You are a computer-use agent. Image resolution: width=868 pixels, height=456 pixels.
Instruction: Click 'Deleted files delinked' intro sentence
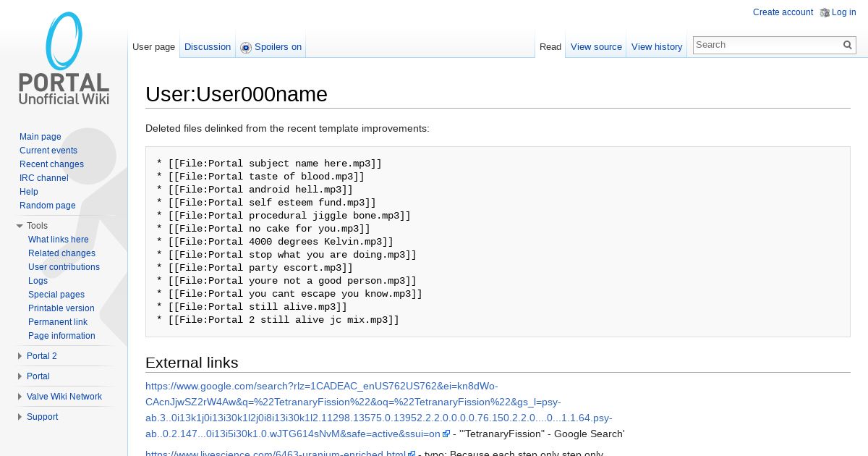click(x=287, y=129)
